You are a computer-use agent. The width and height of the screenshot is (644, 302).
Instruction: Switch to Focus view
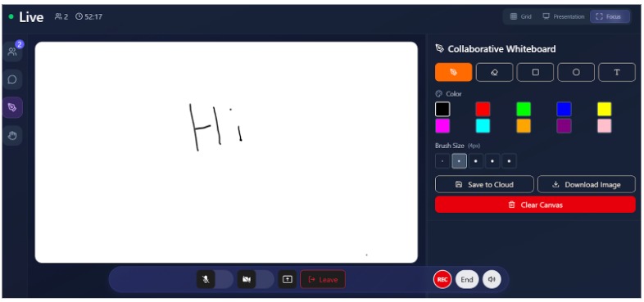pos(610,17)
